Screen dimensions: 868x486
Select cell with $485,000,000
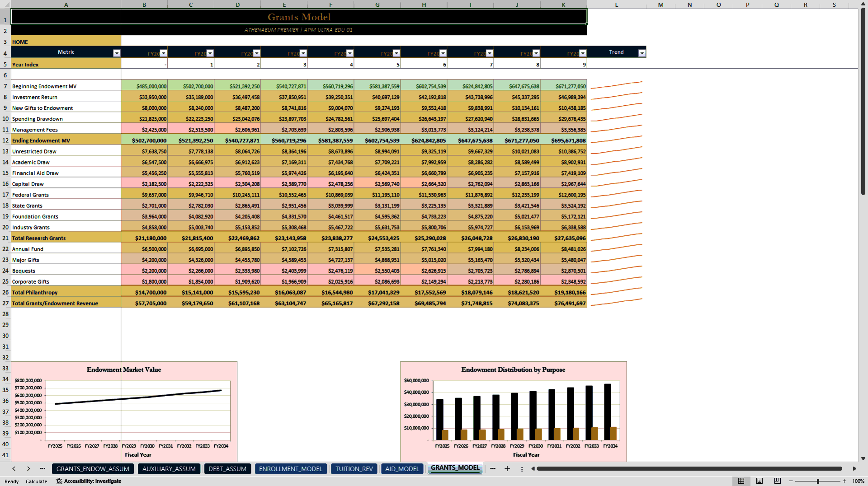point(144,86)
